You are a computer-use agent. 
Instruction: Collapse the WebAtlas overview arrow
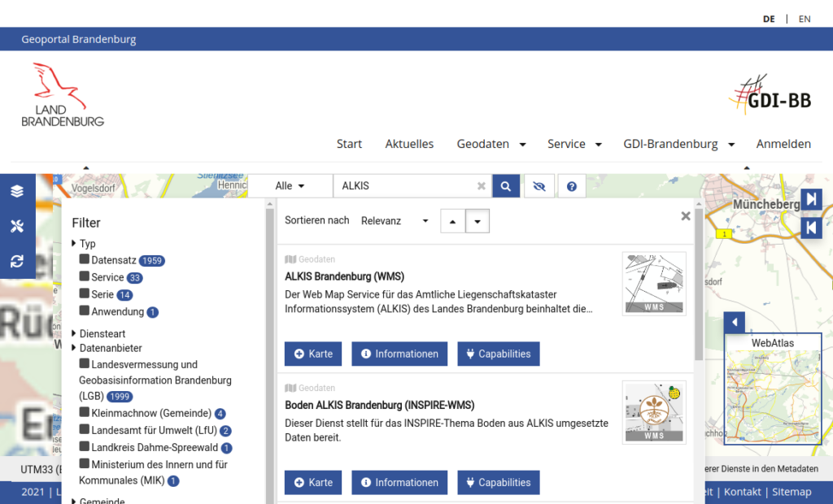click(x=735, y=322)
